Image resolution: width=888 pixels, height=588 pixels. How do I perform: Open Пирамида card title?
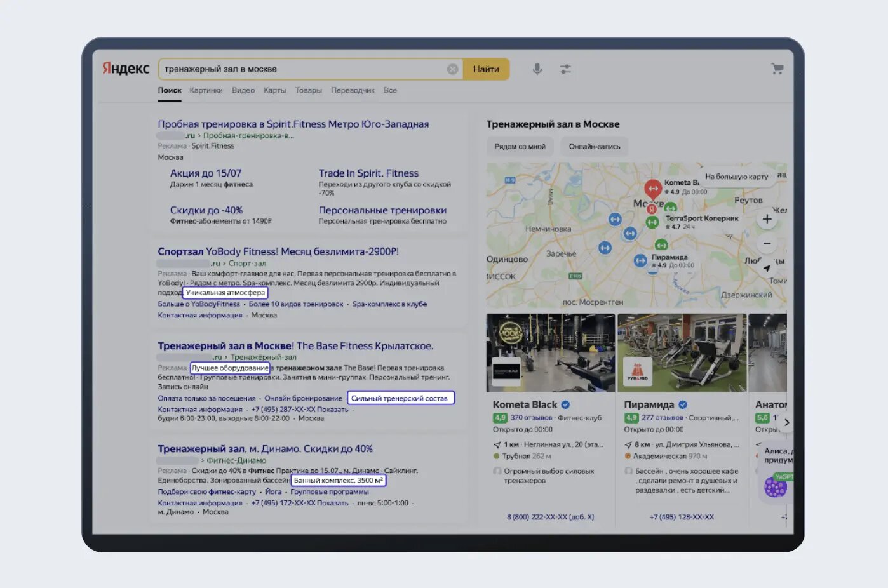[x=649, y=404]
